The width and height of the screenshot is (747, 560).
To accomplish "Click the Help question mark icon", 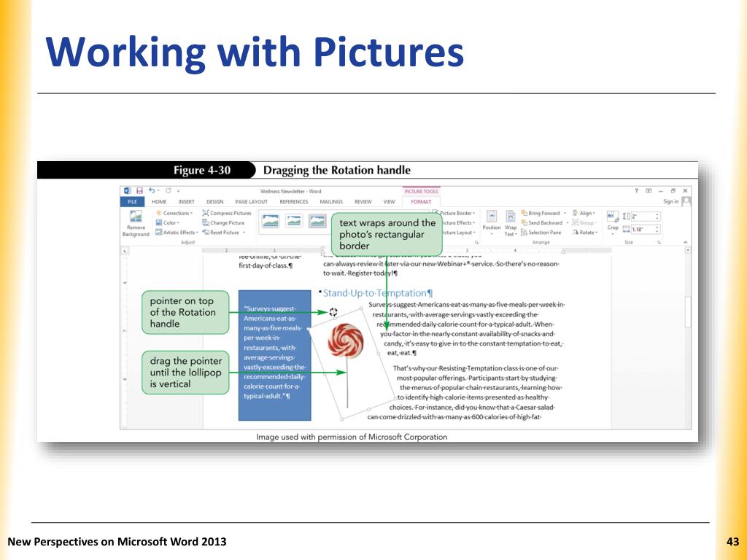I will 636,190.
